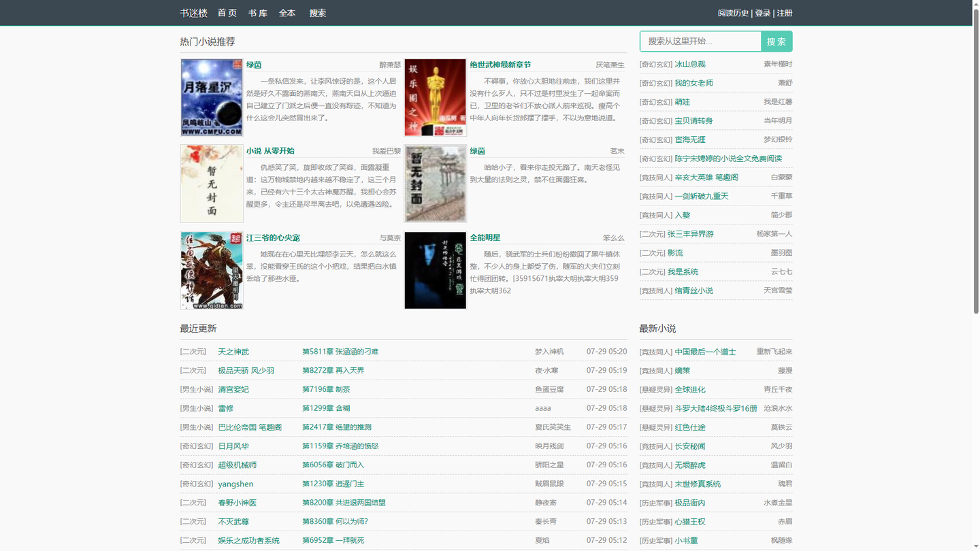
Task: Open the 全本 menu item
Action: [x=287, y=13]
